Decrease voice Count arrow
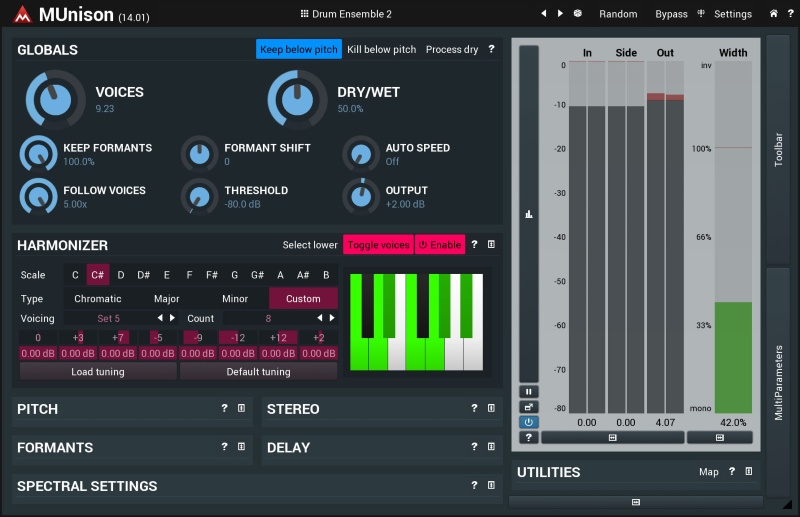 320,317
